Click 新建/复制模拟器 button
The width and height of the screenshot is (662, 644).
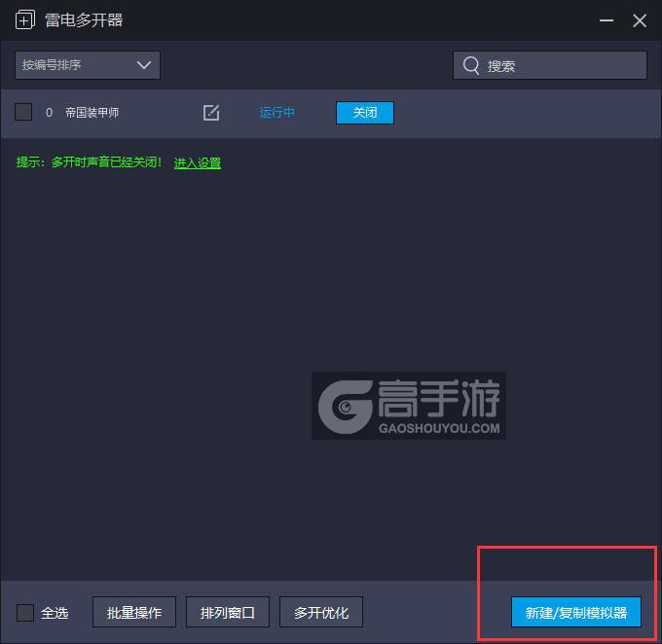[x=576, y=612]
